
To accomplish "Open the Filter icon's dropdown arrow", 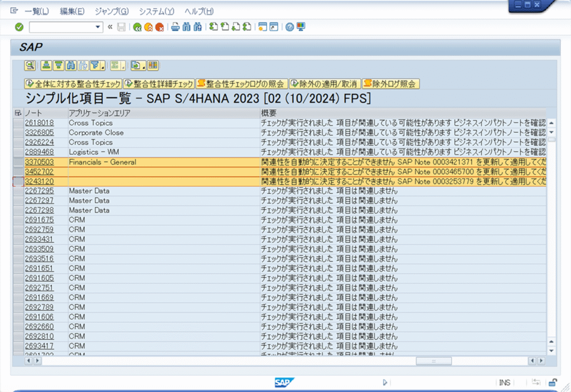I will point(103,66).
